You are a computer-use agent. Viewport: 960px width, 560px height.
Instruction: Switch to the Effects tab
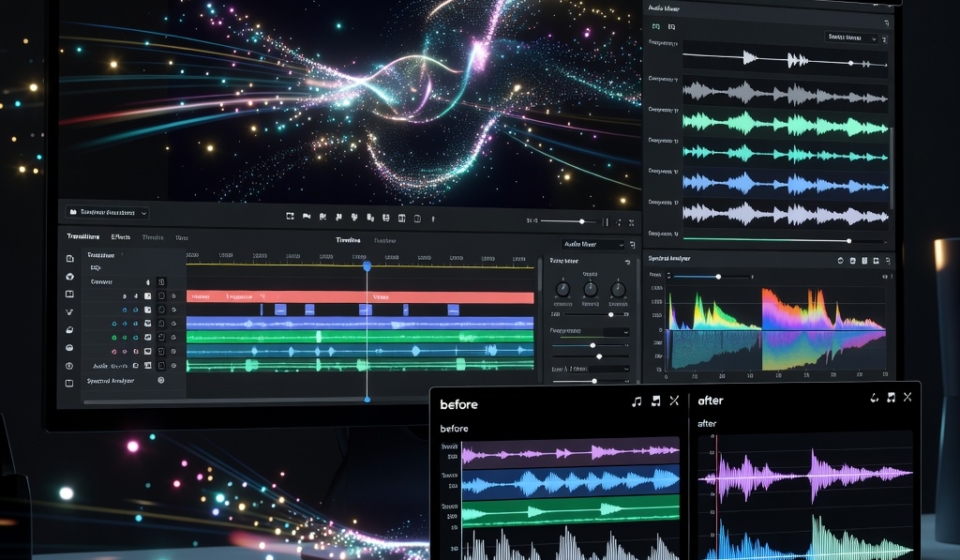point(121,237)
